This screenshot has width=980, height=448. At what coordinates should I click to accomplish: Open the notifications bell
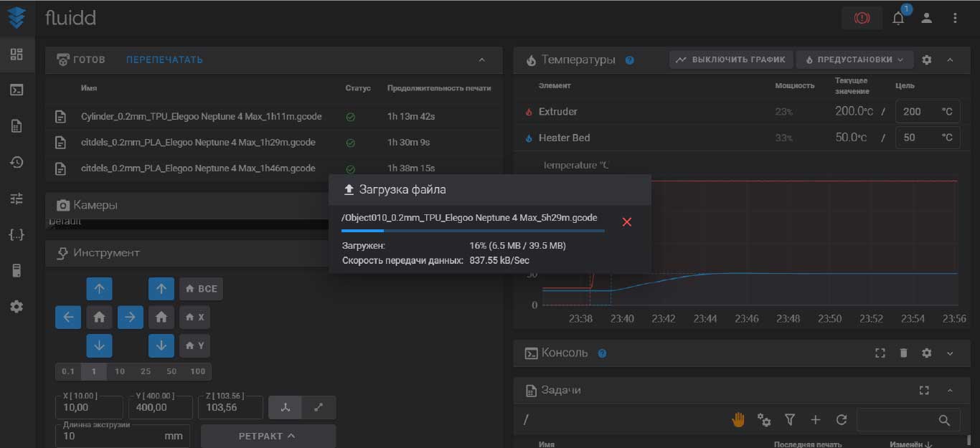click(898, 19)
